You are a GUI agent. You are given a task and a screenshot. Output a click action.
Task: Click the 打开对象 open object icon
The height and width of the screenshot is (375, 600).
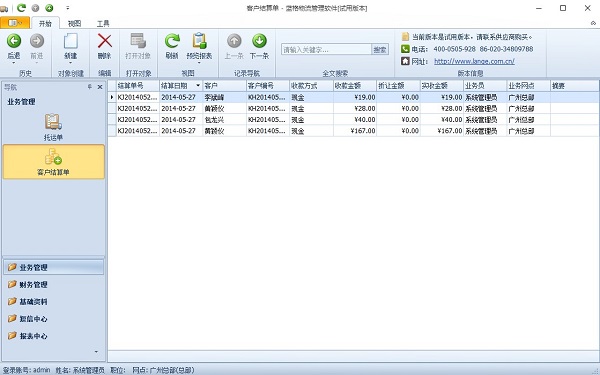pyautogui.click(x=138, y=41)
